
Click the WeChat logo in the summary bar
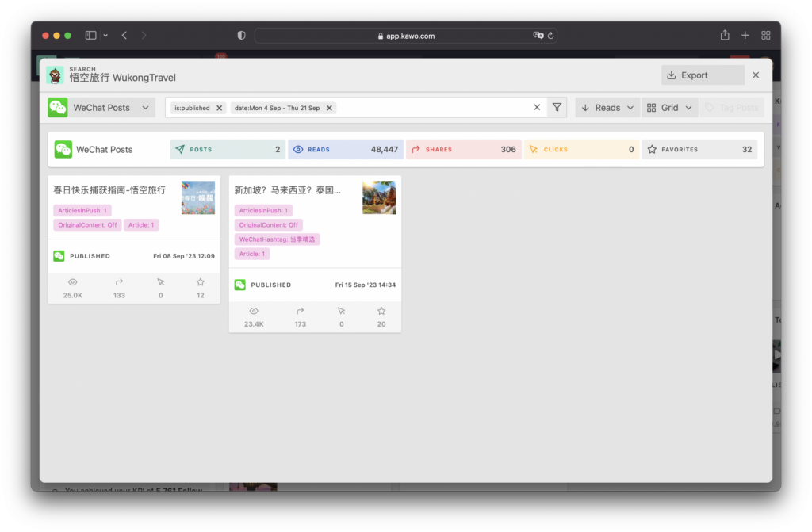tap(63, 149)
